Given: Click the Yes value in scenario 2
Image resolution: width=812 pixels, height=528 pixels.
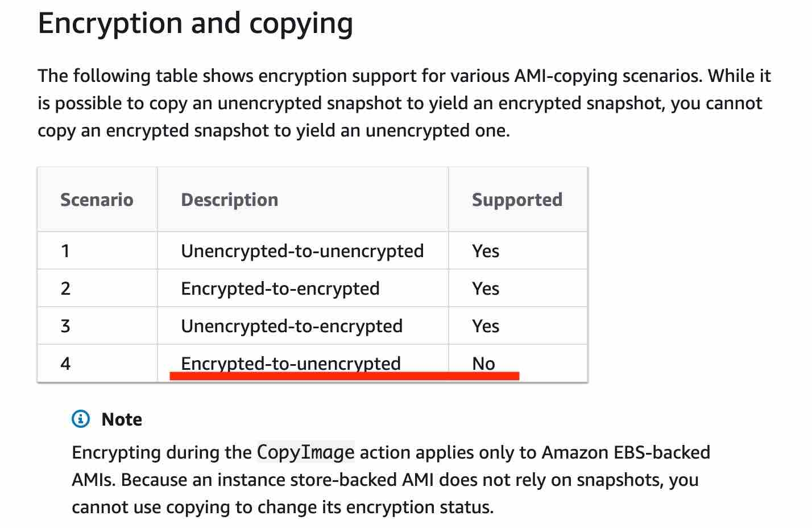Looking at the screenshot, I should [x=486, y=288].
